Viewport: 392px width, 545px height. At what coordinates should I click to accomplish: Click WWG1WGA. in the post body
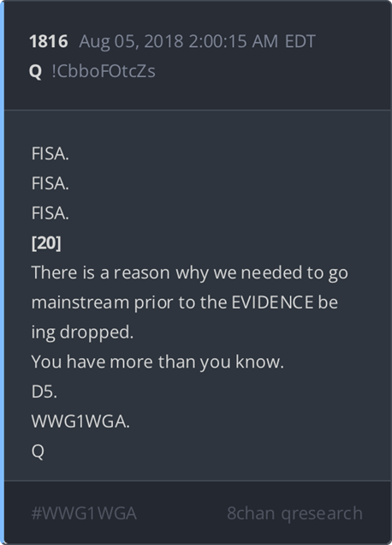point(80,422)
